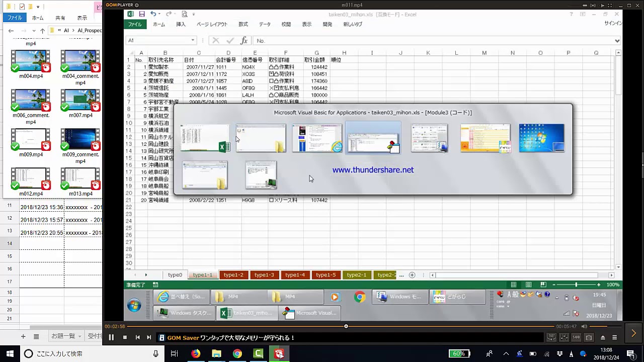Screen dimensions: 644x362
Task: Click the 360° VR video mode icon
Action: pyautogui.click(x=551, y=337)
